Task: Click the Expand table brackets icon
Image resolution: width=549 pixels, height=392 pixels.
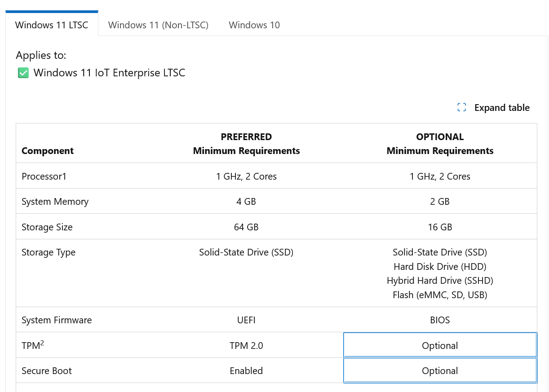Action: pos(461,107)
